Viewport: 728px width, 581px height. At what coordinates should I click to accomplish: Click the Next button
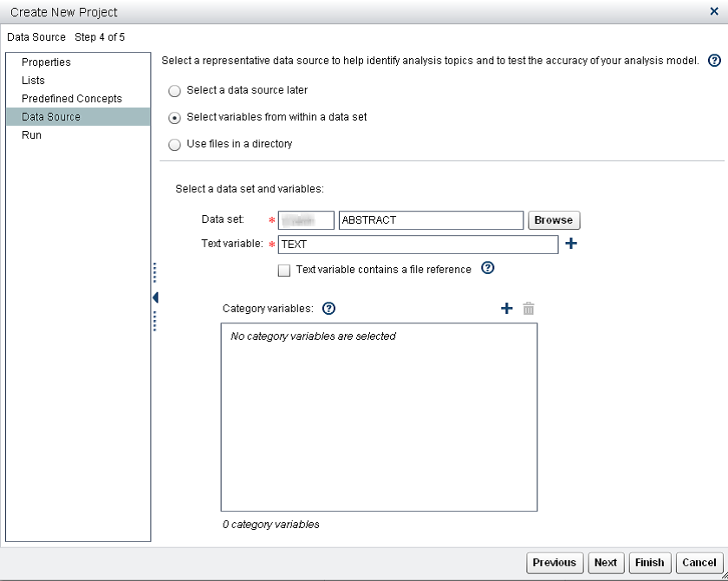(x=606, y=563)
